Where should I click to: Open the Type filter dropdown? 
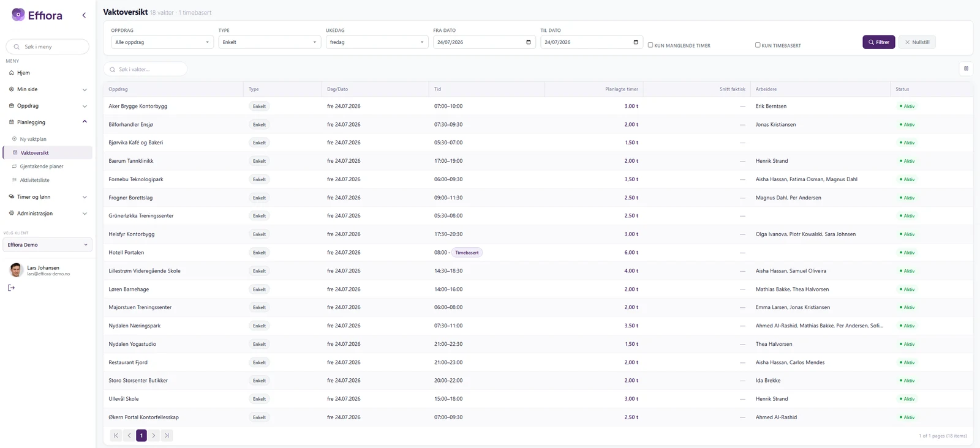[269, 42]
